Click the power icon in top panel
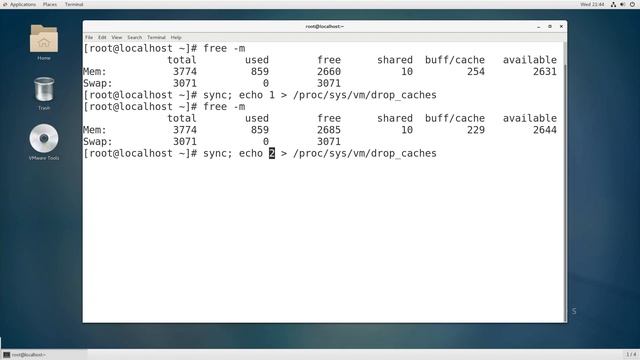 (x=632, y=4)
